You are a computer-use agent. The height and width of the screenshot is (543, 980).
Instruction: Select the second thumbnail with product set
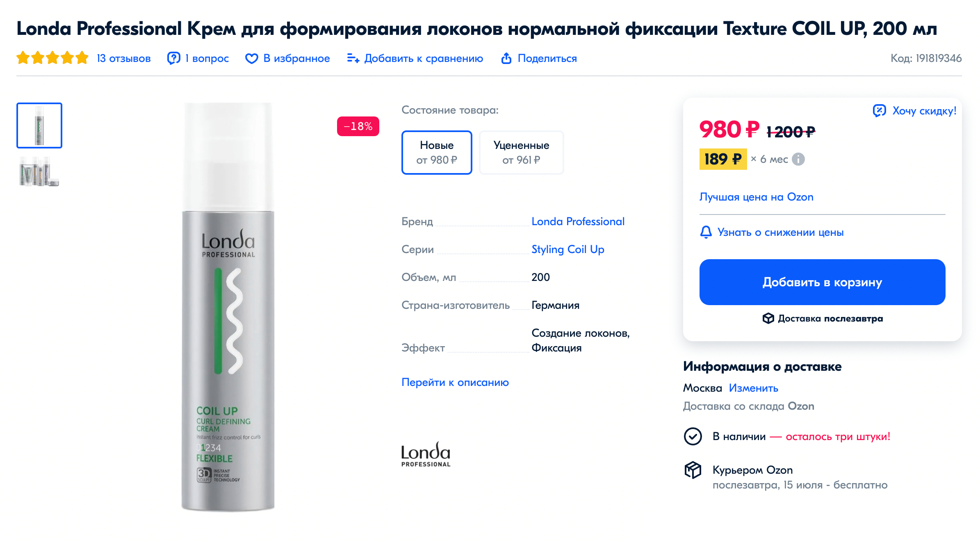39,171
